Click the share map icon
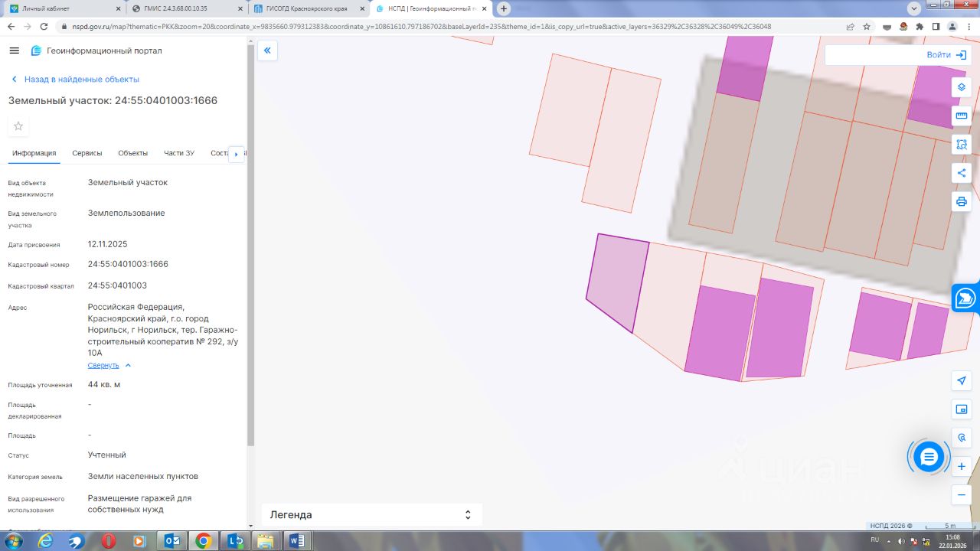This screenshot has height=551, width=980. pos(962,173)
